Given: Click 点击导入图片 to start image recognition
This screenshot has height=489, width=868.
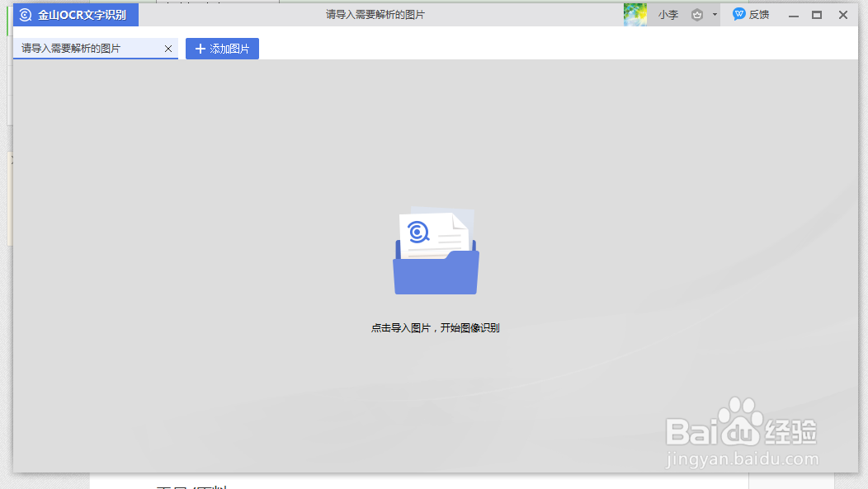Looking at the screenshot, I should click(x=436, y=327).
